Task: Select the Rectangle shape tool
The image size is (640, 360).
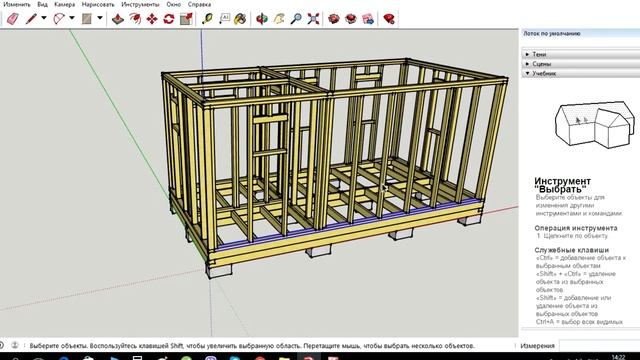Action: coord(87,19)
